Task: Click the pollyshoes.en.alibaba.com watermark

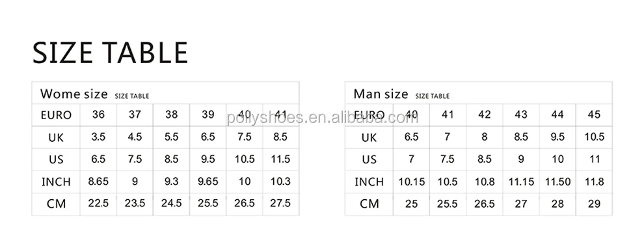Action: tap(323, 118)
